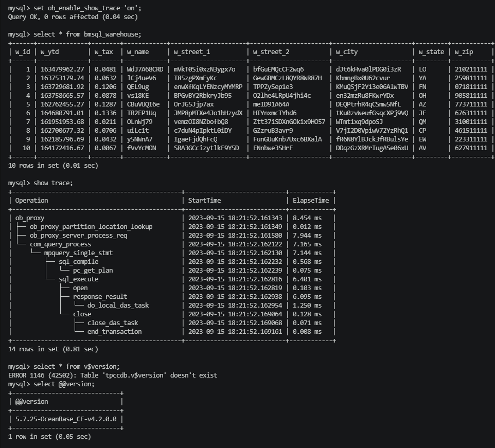Click the com_query_process operation node
The width and height of the screenshot is (495, 448).
pyautogui.click(x=60, y=244)
